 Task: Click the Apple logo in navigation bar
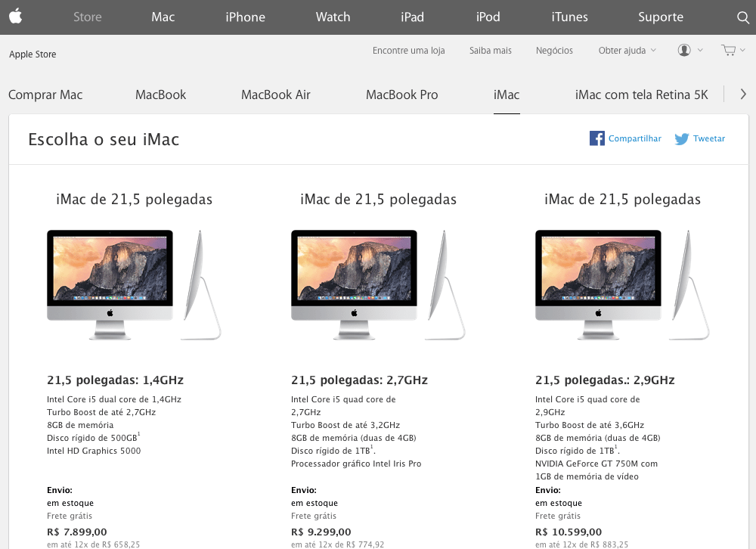click(x=15, y=17)
